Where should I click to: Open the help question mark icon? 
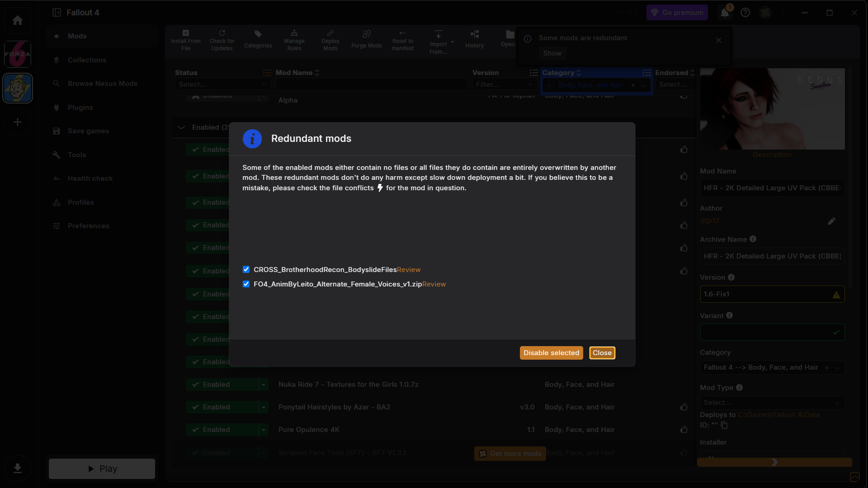(745, 13)
